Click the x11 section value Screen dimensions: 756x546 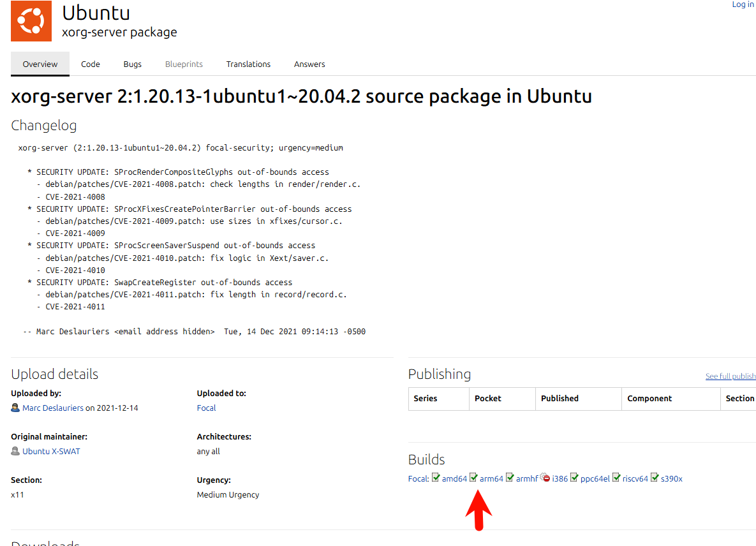click(17, 494)
